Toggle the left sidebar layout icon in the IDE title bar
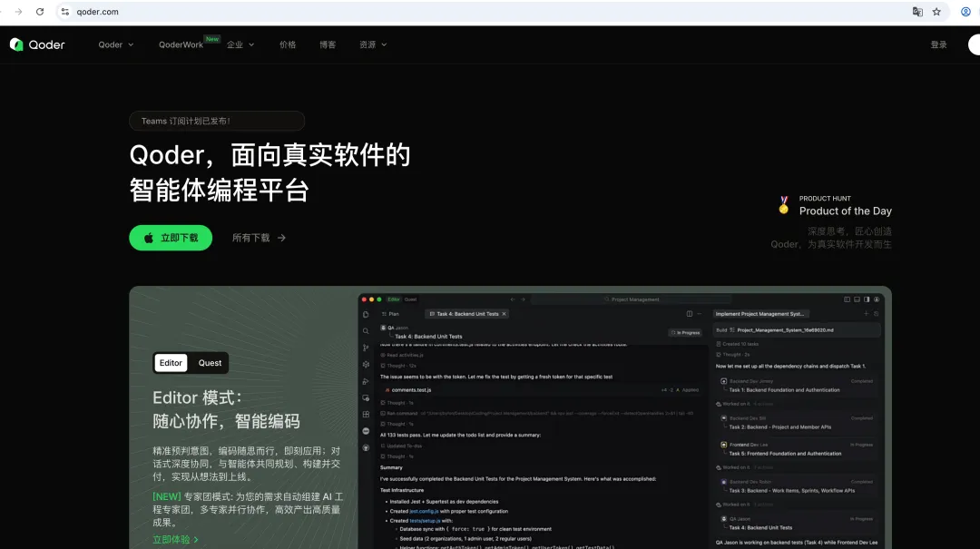 pyautogui.click(x=847, y=299)
